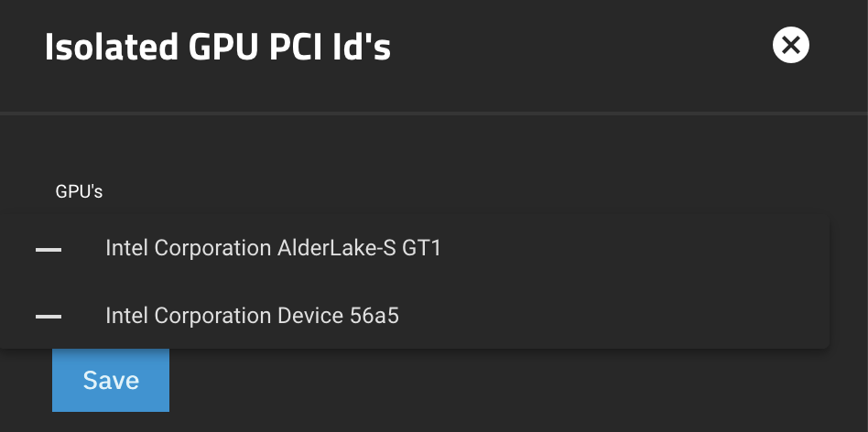868x432 pixels.
Task: Click the Isolated GPU PCI Id's heading
Action: 218,47
